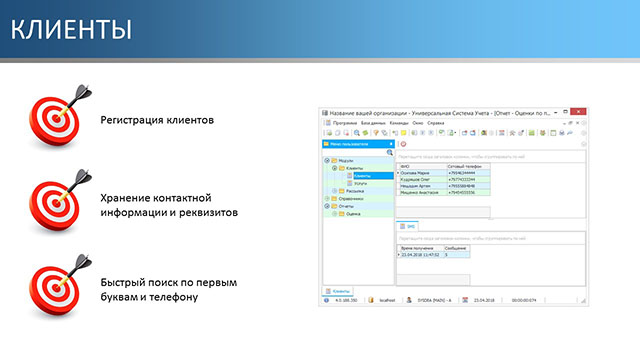Click the calendar icon in the status bar
This screenshot has width=640, height=360.
coord(465,300)
